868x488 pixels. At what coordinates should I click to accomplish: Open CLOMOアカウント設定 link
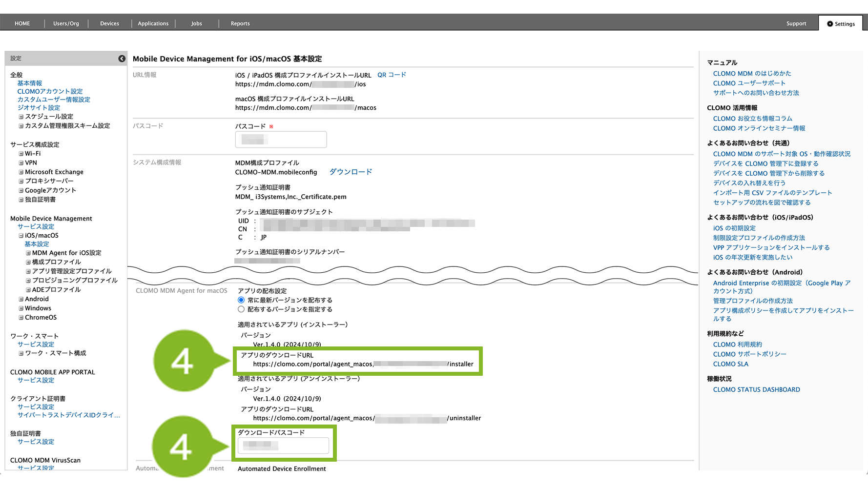coord(50,92)
